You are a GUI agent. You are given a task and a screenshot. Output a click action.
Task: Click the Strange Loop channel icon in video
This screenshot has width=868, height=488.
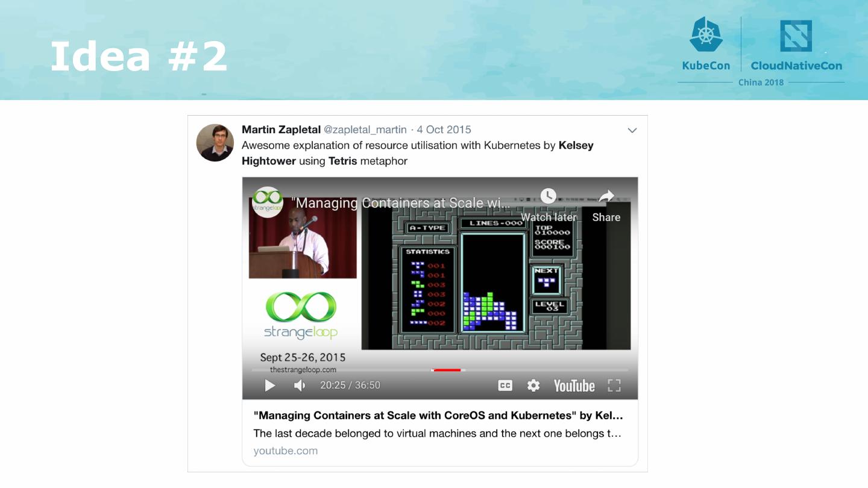click(267, 202)
